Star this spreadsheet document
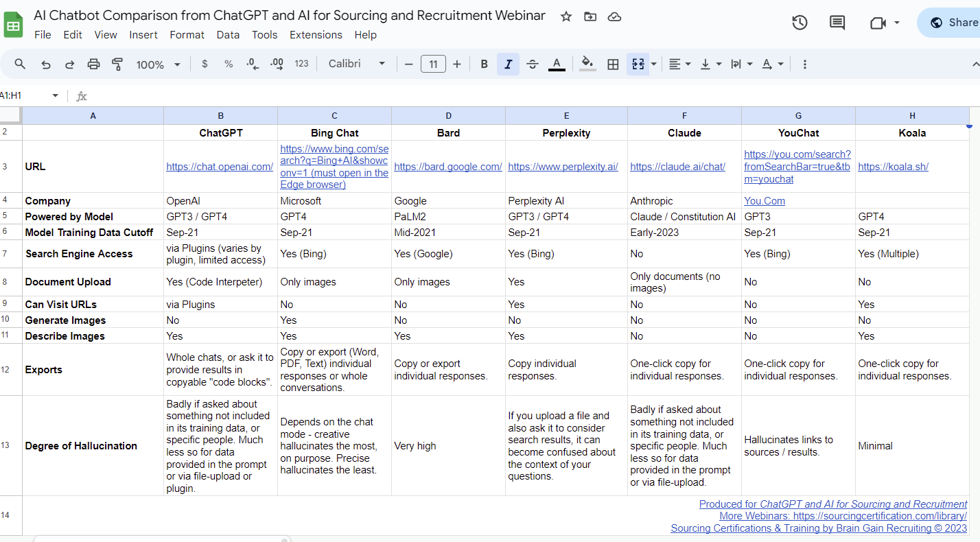 point(566,16)
